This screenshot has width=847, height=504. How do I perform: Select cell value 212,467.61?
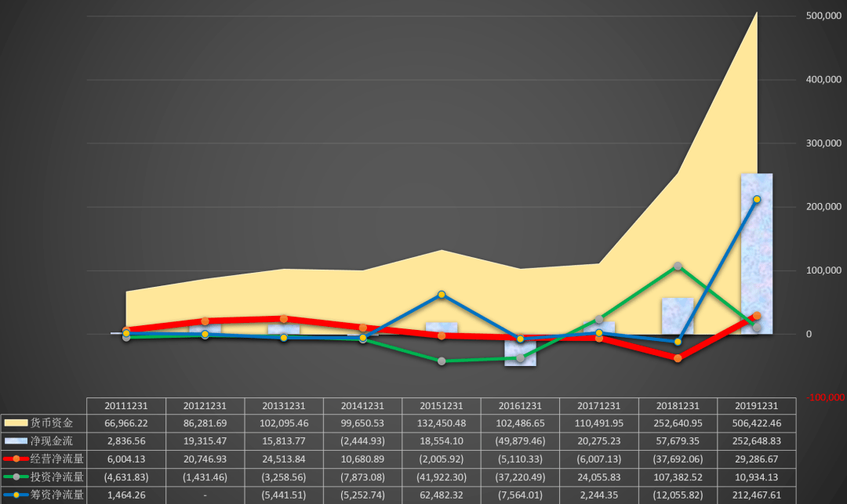(756, 495)
